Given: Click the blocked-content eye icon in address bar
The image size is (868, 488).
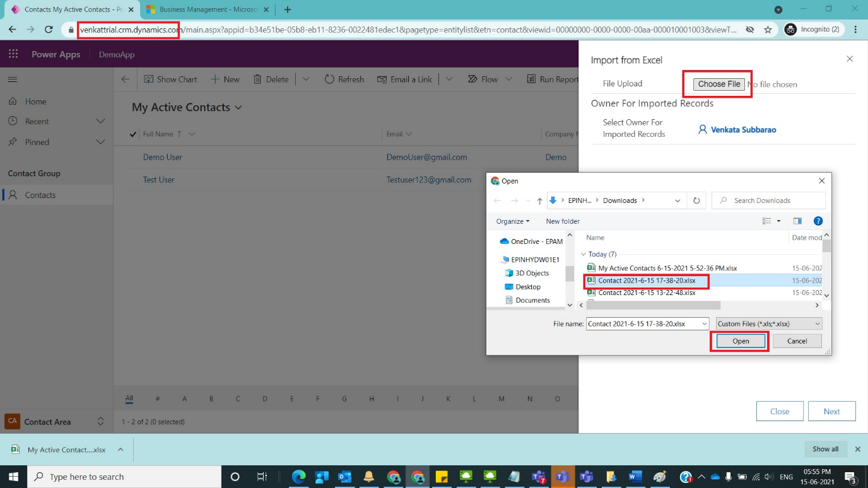Looking at the screenshot, I should coord(749,30).
